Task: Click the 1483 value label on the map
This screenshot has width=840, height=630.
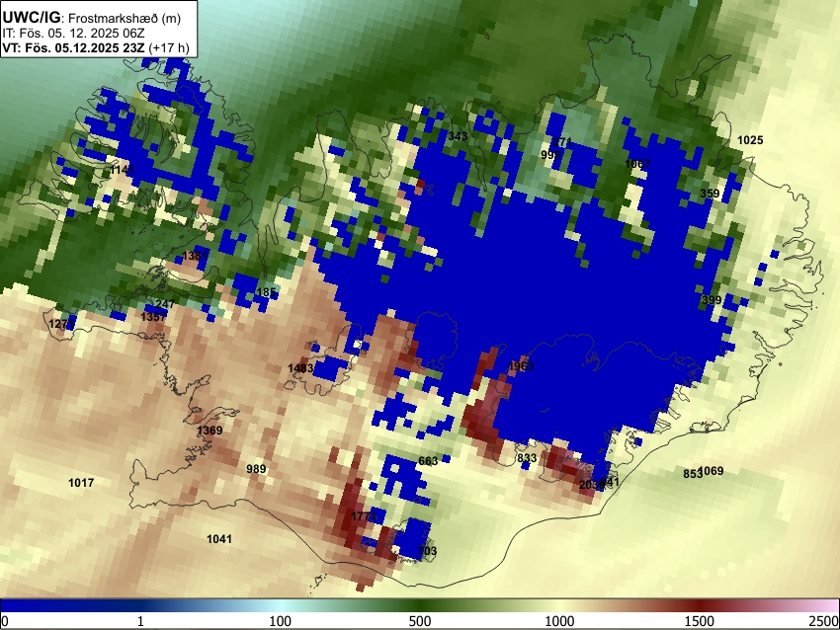Action: coord(300,368)
